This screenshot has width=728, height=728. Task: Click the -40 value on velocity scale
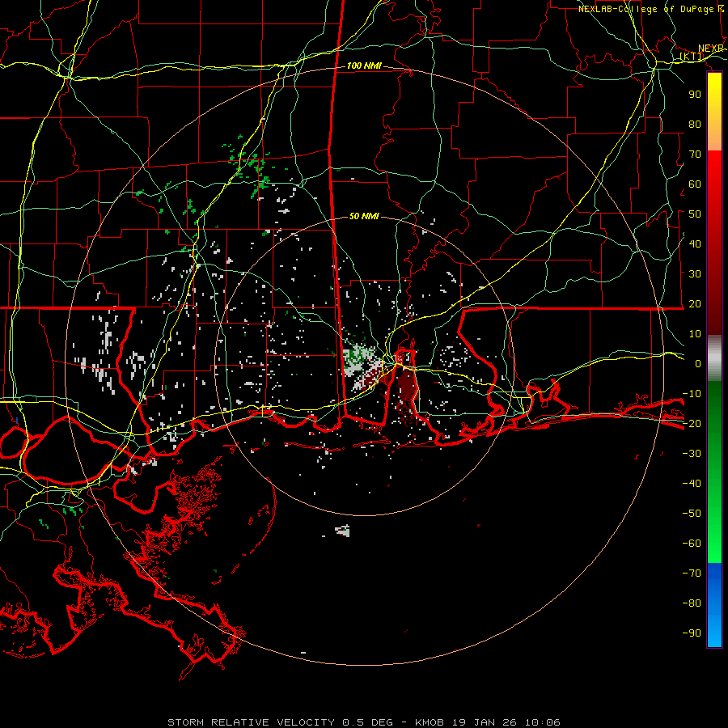(x=692, y=484)
